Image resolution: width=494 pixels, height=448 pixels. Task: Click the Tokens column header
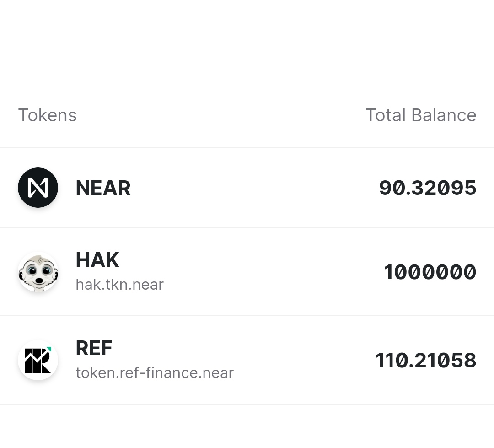47,115
